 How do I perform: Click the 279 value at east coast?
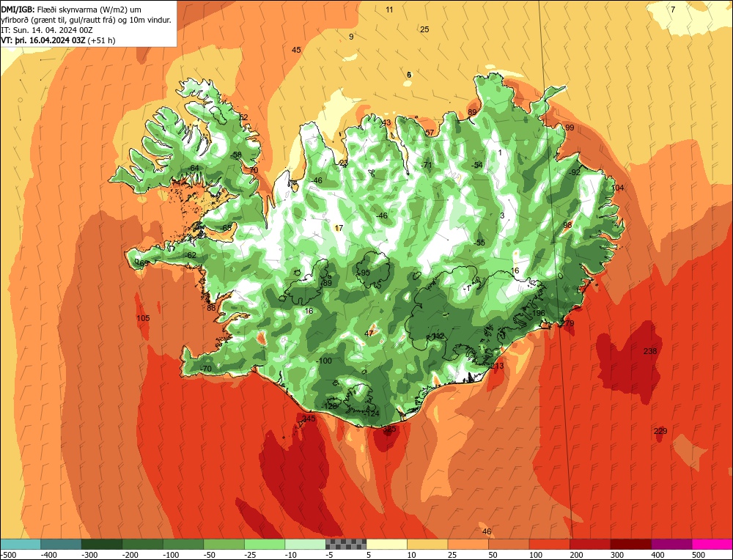click(567, 323)
